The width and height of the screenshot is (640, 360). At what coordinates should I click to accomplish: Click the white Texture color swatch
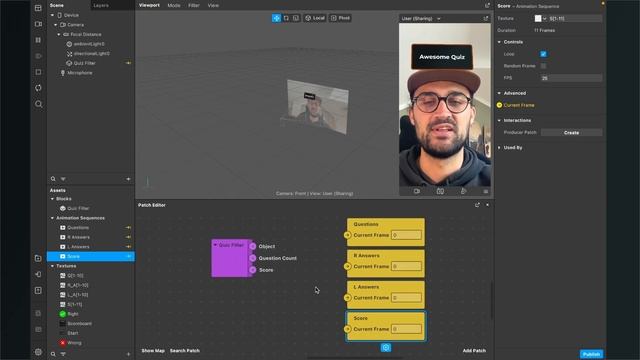click(x=538, y=18)
